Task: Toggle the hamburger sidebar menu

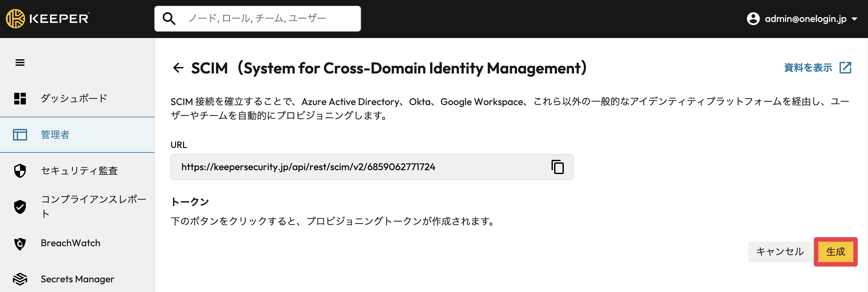Action: (x=20, y=63)
